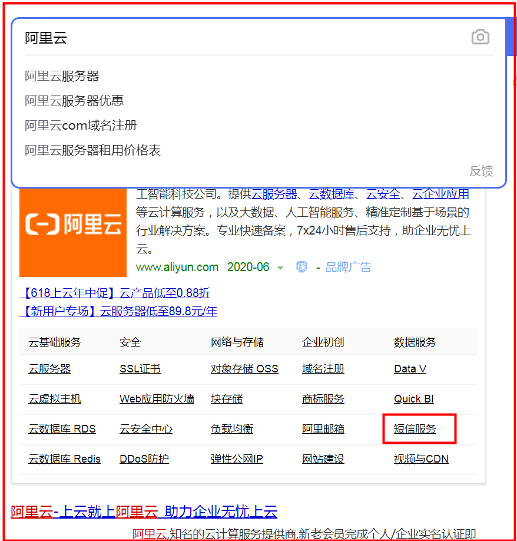This screenshot has width=517, height=541.
Task: Select suggestion 阿里云服务器
Action: point(62,76)
